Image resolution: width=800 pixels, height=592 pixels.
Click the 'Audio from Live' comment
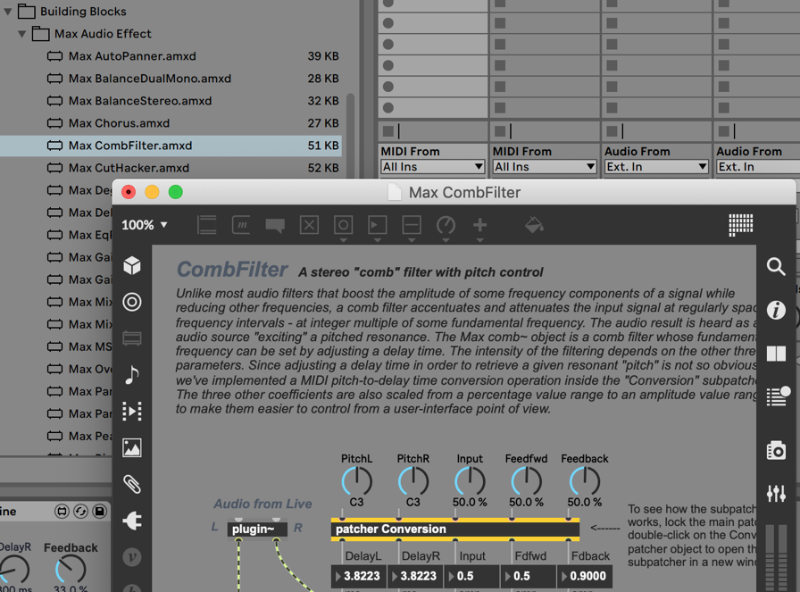pyautogui.click(x=263, y=504)
